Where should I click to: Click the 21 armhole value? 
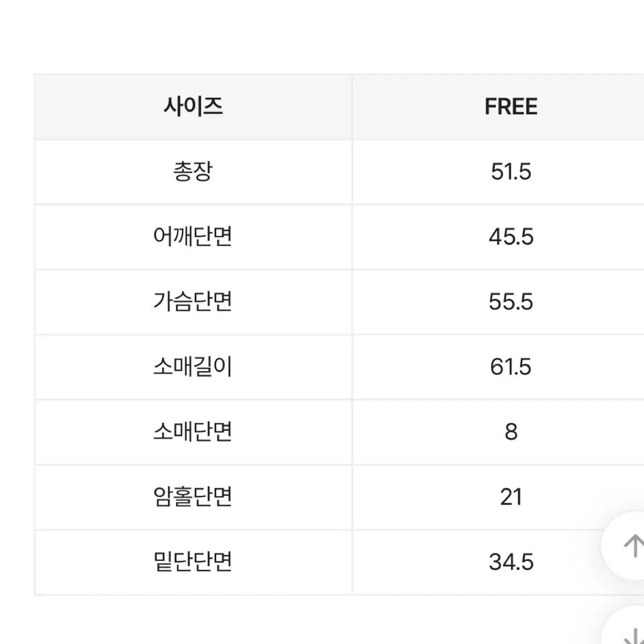pos(511,497)
